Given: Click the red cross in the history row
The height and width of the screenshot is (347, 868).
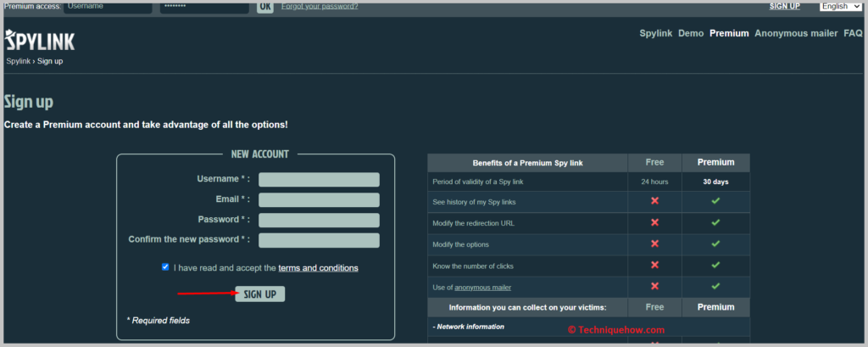Looking at the screenshot, I should pyautogui.click(x=655, y=201).
